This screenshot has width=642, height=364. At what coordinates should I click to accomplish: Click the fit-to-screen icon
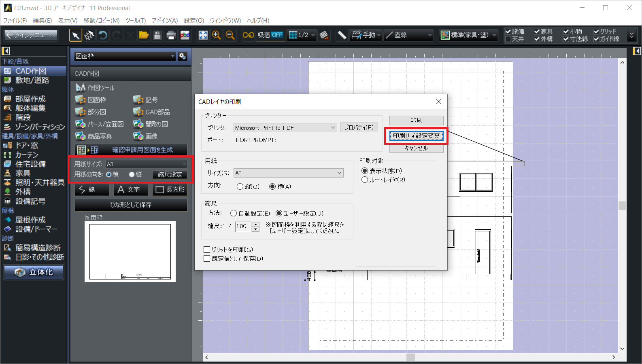click(203, 36)
